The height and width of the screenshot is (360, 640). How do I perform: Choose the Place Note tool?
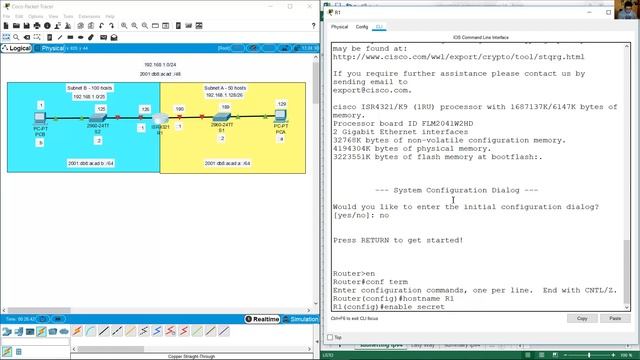click(x=49, y=37)
